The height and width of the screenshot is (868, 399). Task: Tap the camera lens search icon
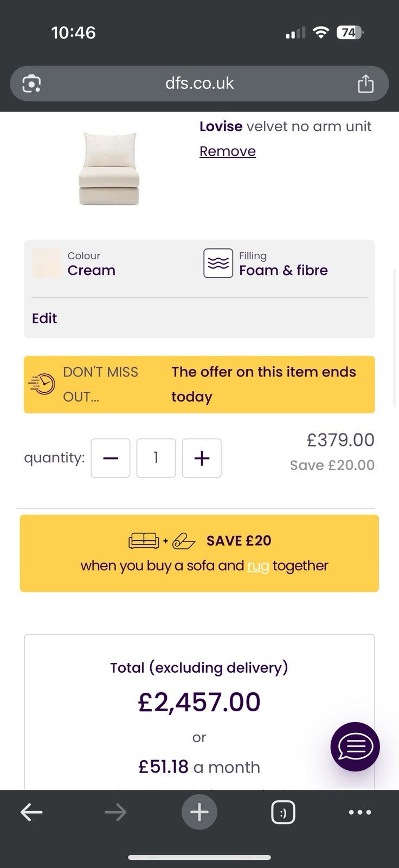click(31, 84)
